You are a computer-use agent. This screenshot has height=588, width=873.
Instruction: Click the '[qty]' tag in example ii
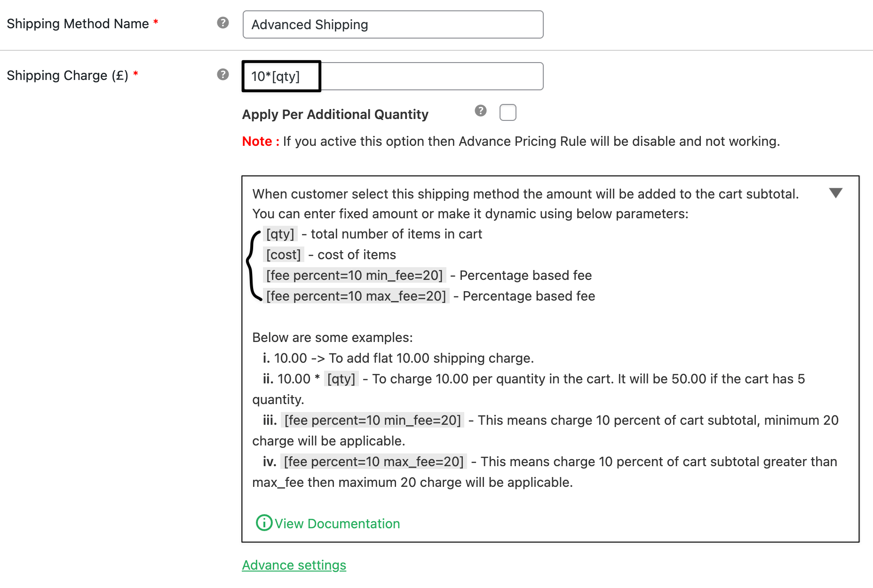pos(341,379)
